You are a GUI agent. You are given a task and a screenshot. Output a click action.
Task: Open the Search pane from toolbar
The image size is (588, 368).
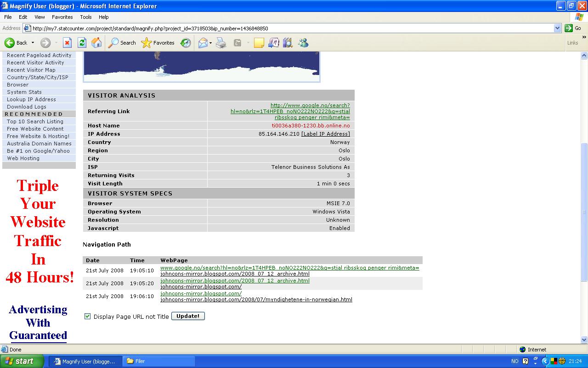[122, 43]
